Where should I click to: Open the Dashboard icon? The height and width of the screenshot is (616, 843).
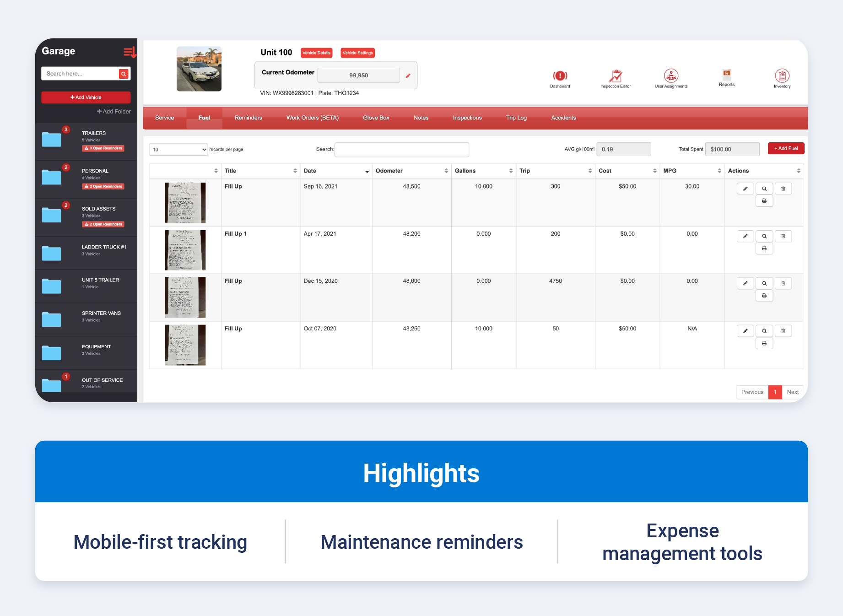coord(560,77)
